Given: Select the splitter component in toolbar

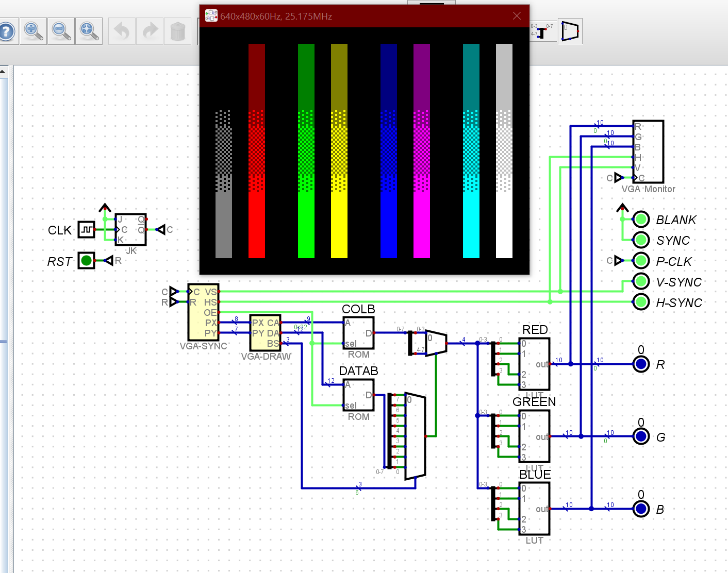Looking at the screenshot, I should pos(542,31).
